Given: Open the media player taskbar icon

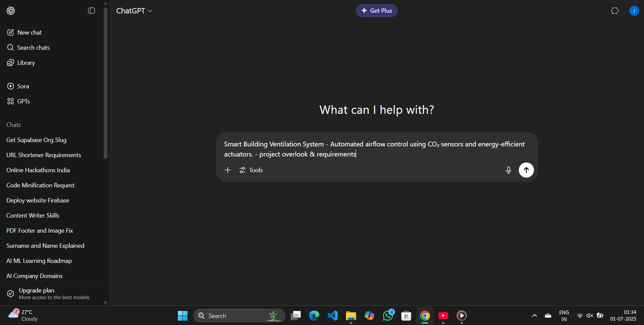Looking at the screenshot, I should (x=462, y=316).
